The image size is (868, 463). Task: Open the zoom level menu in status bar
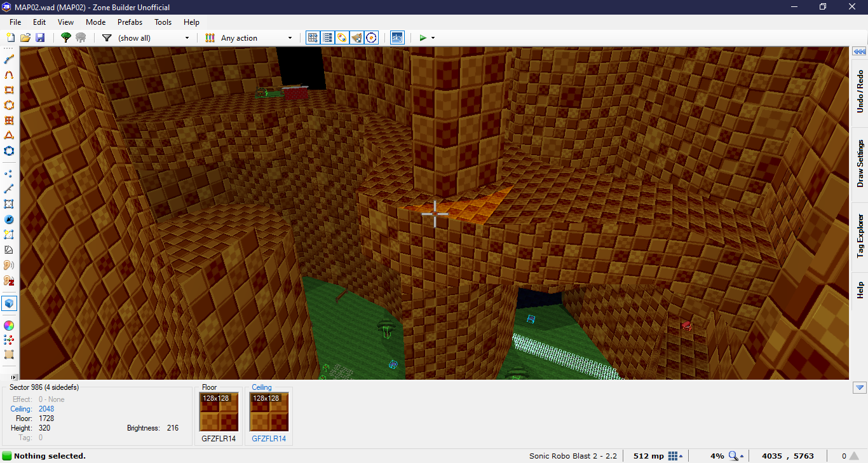tap(736, 456)
